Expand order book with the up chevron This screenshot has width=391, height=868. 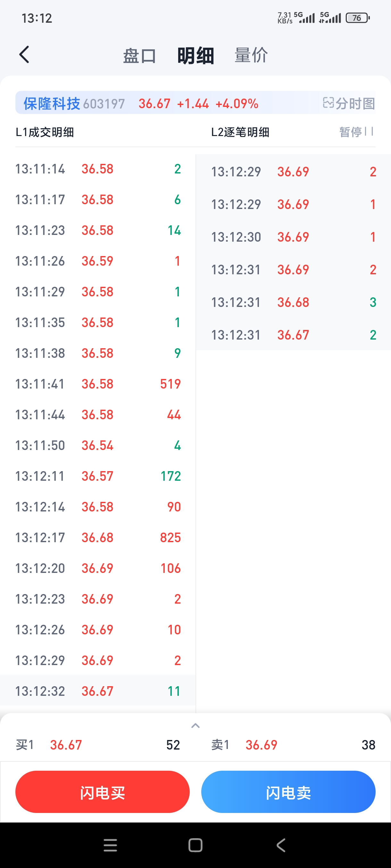click(195, 726)
